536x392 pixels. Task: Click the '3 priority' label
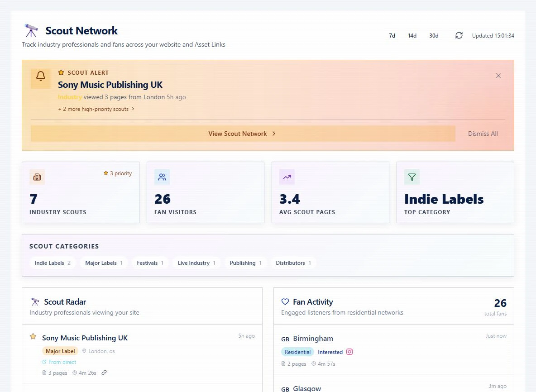pos(121,173)
